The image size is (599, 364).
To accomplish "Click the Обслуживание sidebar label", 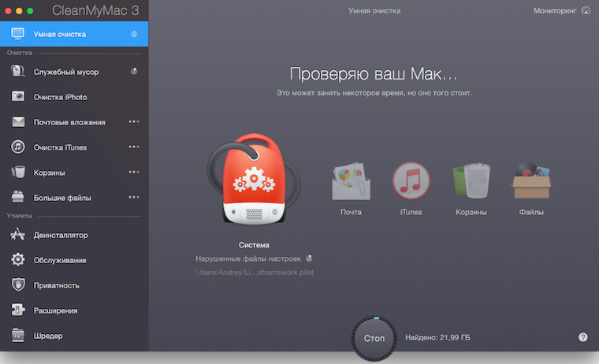I will [60, 261].
